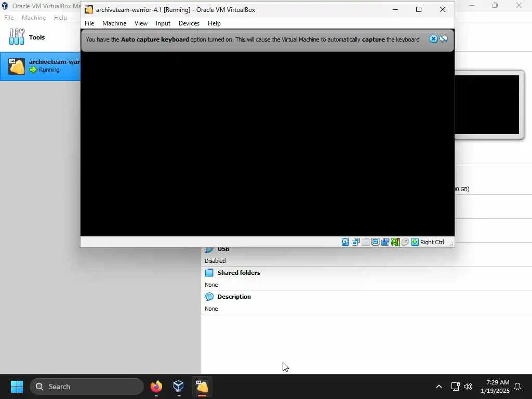Maximize the archiveteam-warrior VM window

point(419,9)
